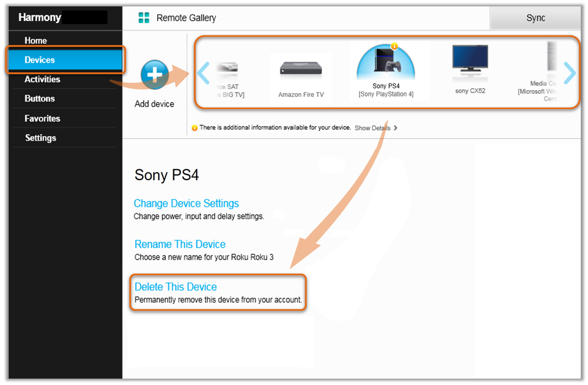The width and height of the screenshot is (588, 385).
Task: Select the Amazon Fire TV device icon
Action: pos(300,68)
